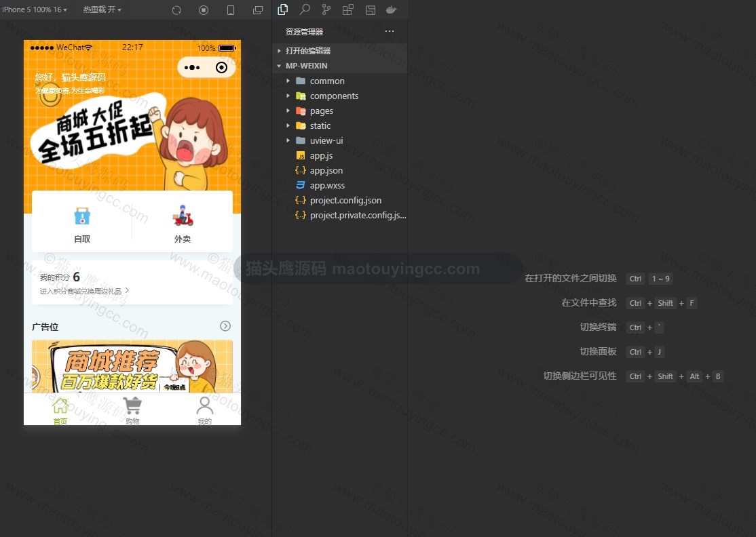Switch to the 购物 shopping cart tab
Screen dimensions: 756x537
[x=132, y=410]
